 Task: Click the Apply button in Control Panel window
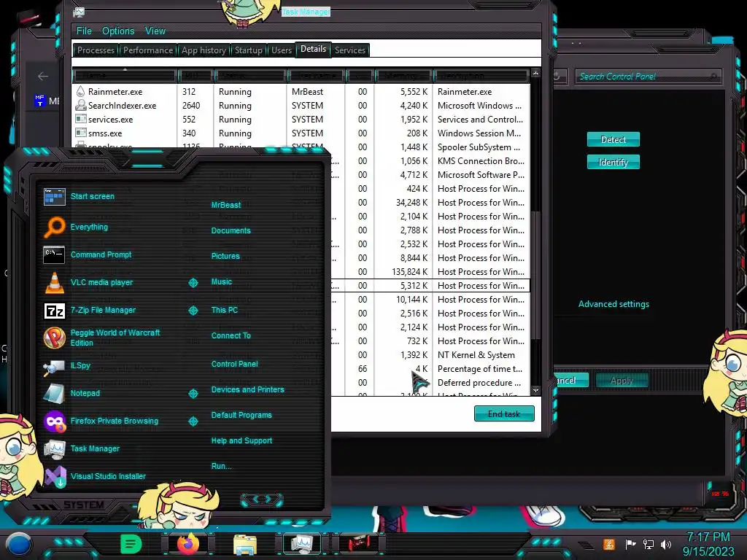[622, 381]
